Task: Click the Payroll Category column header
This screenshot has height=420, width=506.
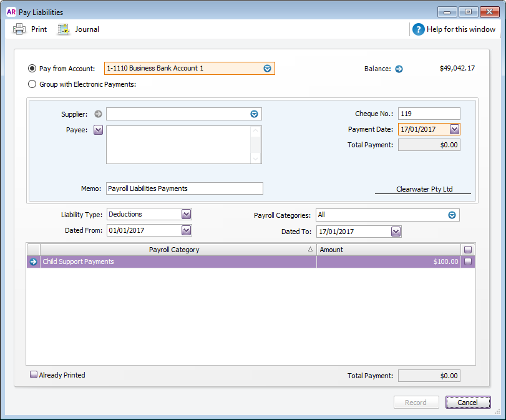Action: 178,250
